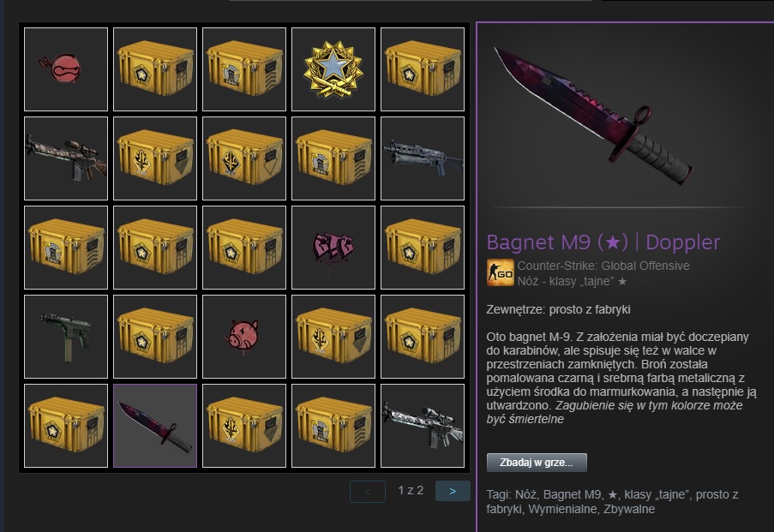Click the Zbadaj w grze button

coord(537,463)
